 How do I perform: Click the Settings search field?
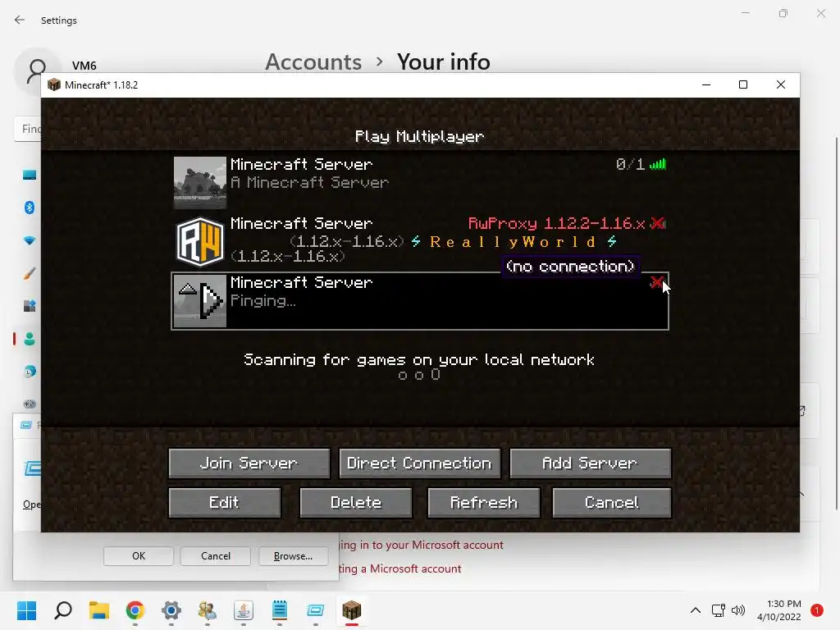[27, 129]
